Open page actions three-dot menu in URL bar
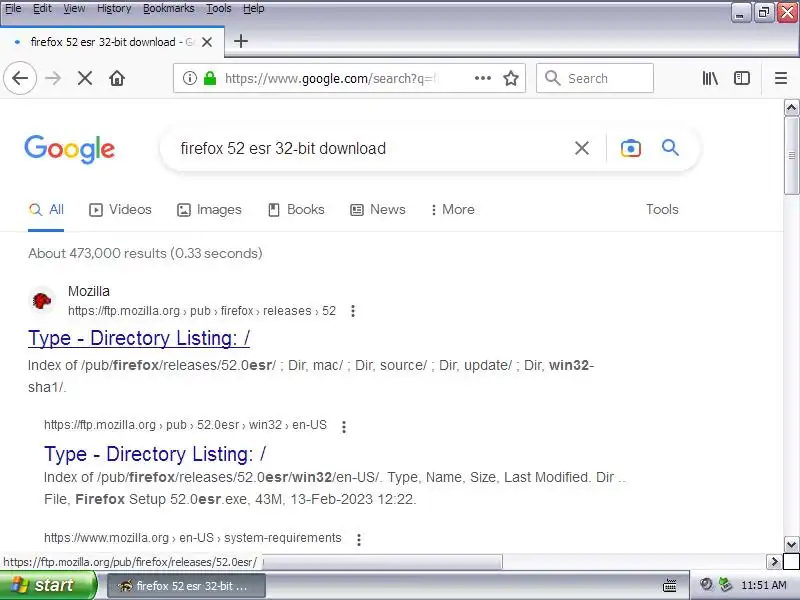This screenshot has width=800, height=600. click(483, 78)
